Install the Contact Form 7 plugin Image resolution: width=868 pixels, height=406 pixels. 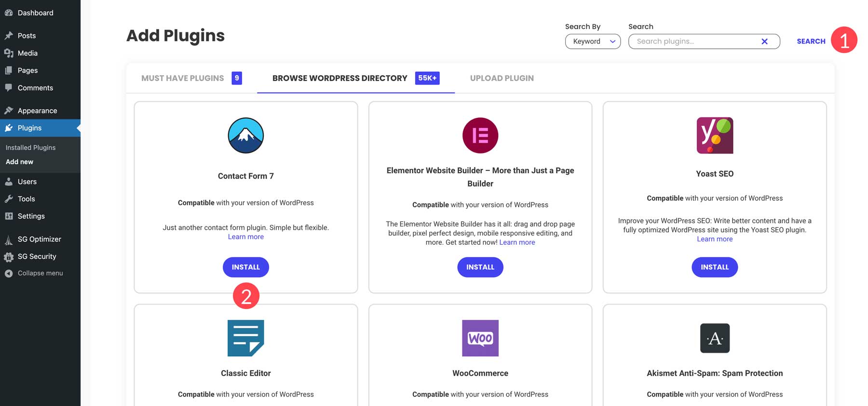coord(245,267)
